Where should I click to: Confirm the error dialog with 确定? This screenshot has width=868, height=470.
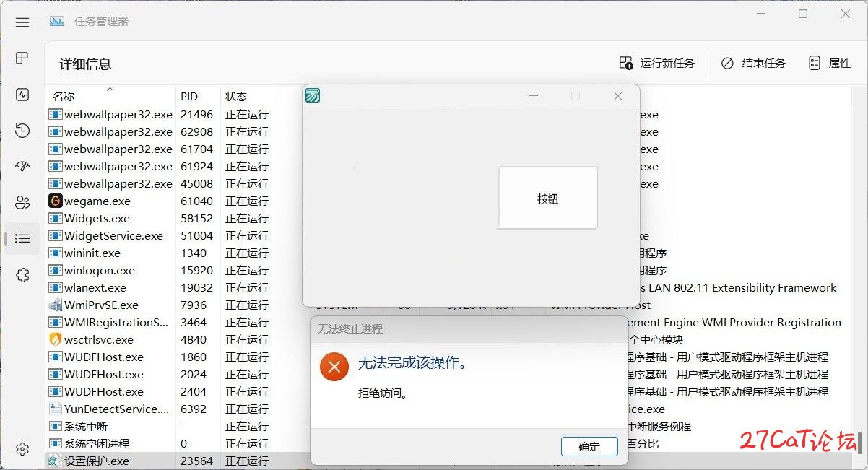click(589, 446)
